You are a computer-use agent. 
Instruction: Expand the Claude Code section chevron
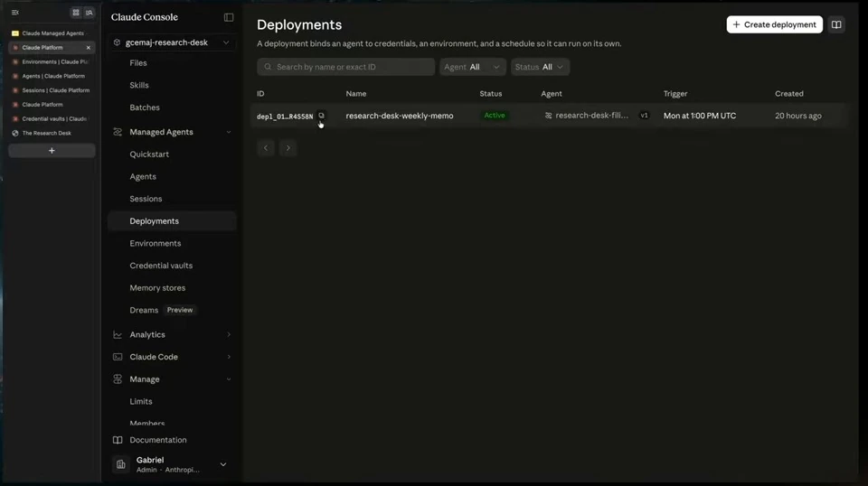coord(229,357)
